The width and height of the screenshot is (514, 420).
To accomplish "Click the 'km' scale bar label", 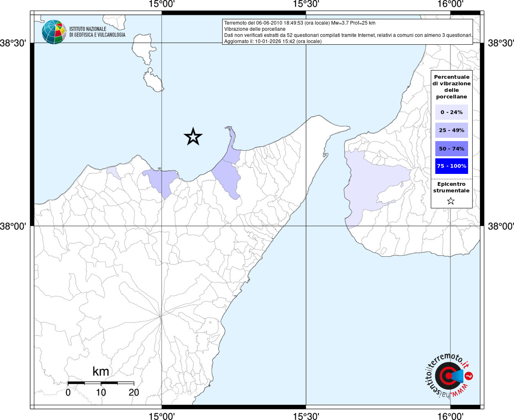I will 101,372.
